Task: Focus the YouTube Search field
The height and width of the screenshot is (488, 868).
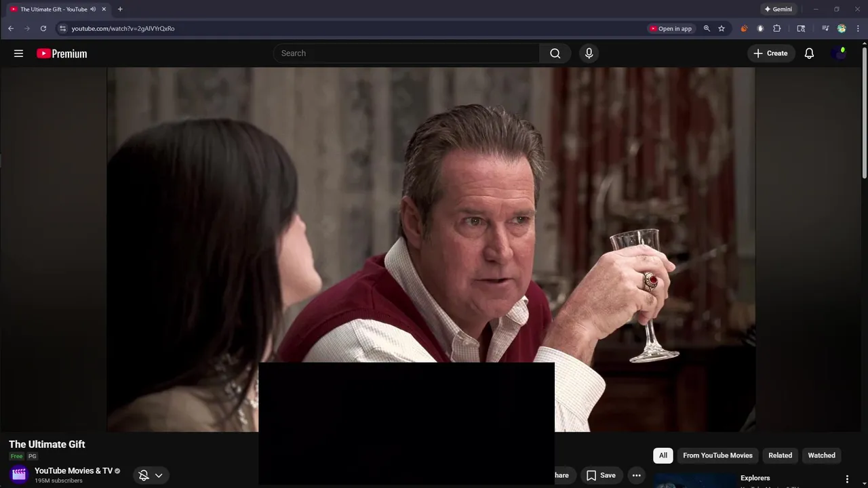Action: click(407, 54)
